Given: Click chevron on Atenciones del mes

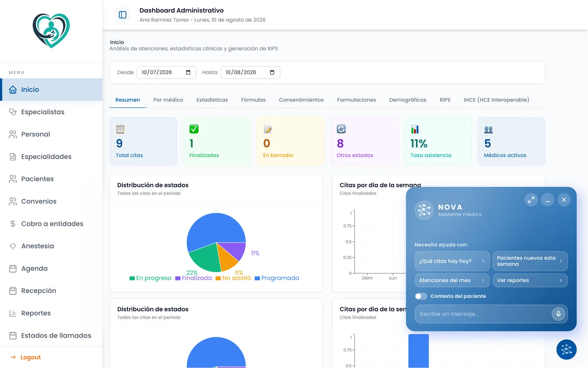Looking at the screenshot, I should [483, 281].
